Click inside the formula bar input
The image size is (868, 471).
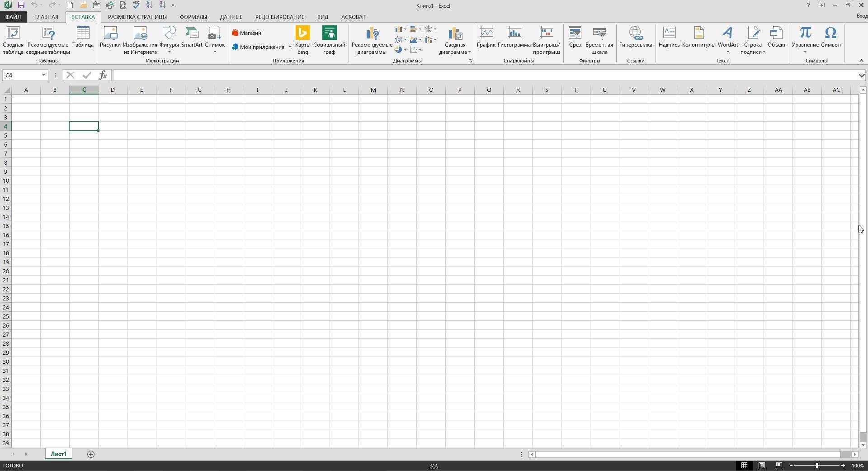click(x=485, y=75)
